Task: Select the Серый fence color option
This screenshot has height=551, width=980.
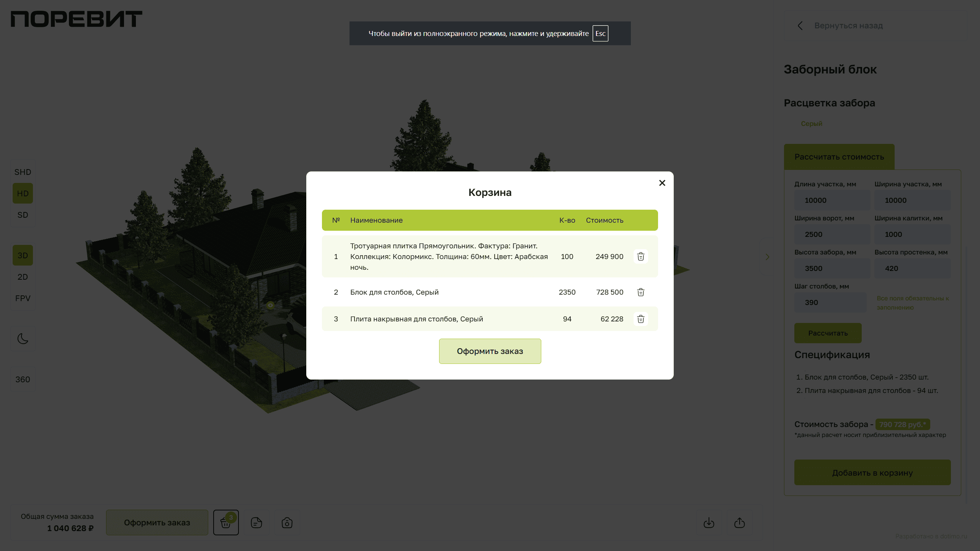Action: (811, 124)
